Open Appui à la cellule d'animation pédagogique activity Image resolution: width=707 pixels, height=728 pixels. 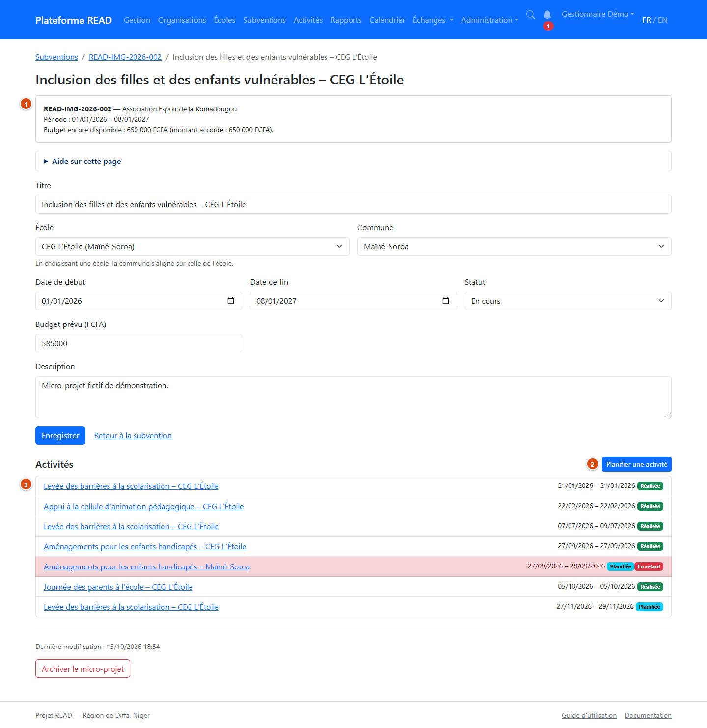pos(144,507)
